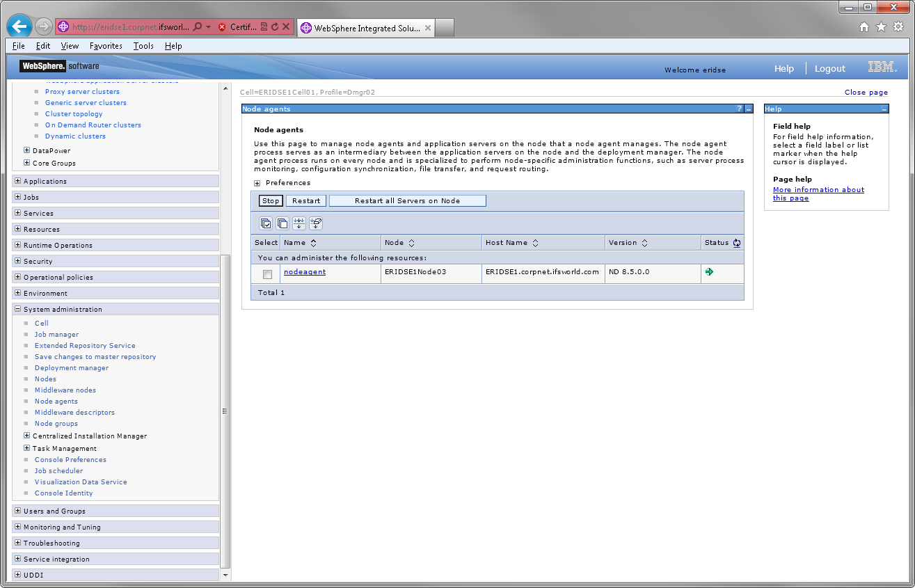Viewport: 915px width, 588px height.
Task: Click the navigation panel scrollbar
Action: [225, 411]
